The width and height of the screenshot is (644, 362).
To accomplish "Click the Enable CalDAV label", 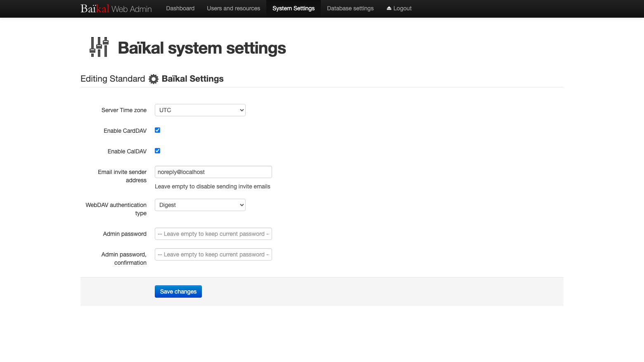I will coord(127,151).
